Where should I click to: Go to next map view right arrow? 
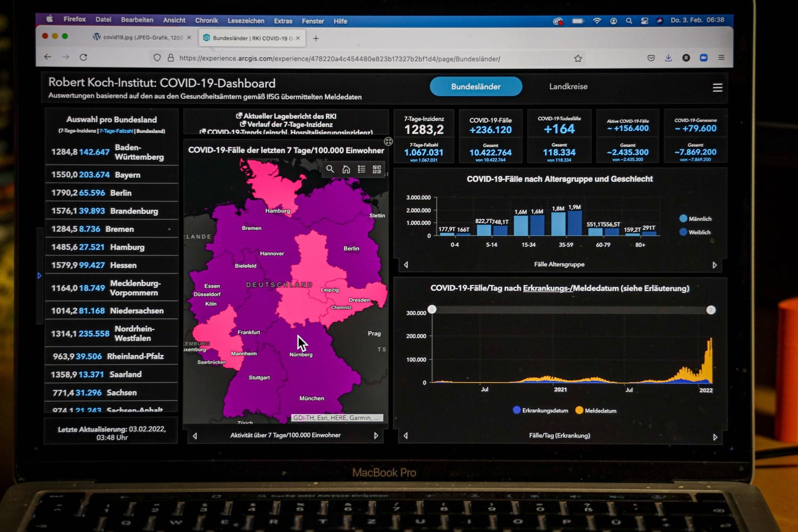tap(376, 436)
